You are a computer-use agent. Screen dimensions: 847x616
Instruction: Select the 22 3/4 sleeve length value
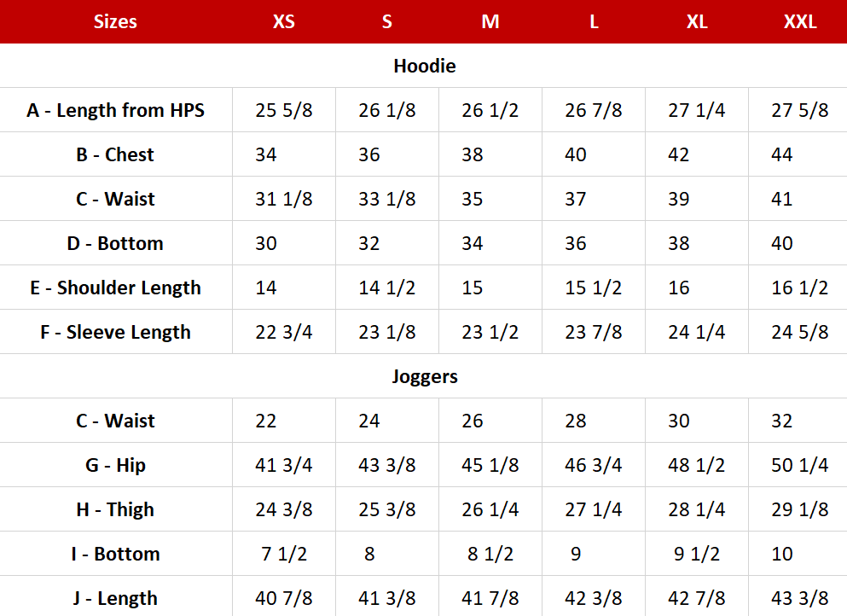[284, 332]
